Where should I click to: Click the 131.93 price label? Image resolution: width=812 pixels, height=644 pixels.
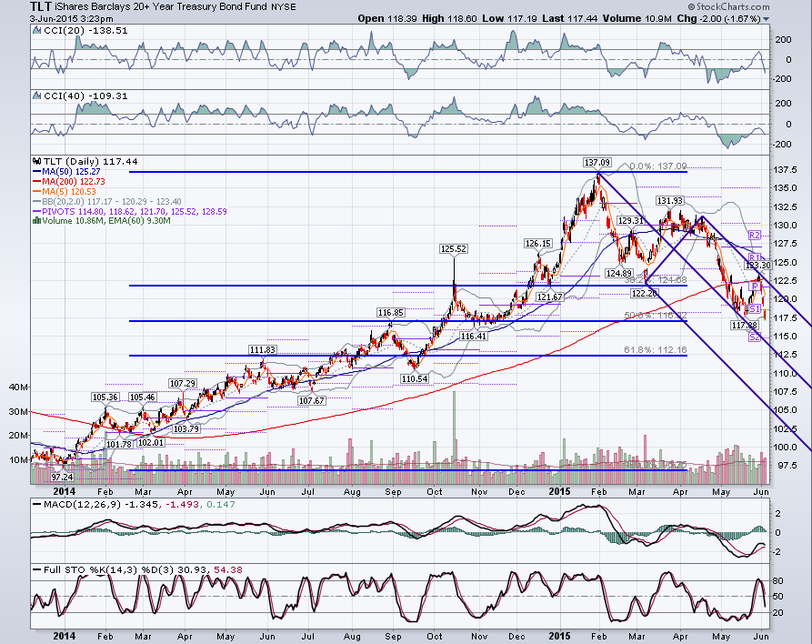pyautogui.click(x=669, y=201)
